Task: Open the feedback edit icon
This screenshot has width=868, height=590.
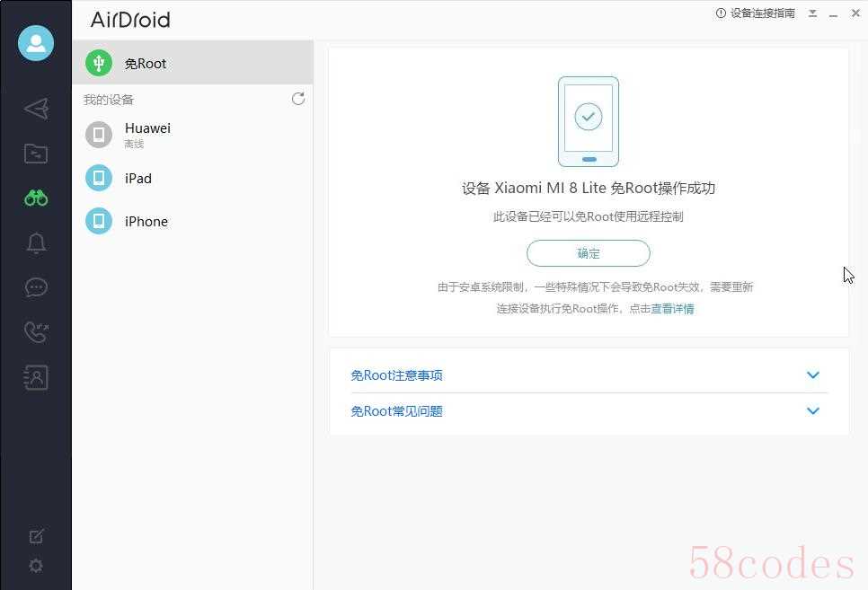Action: click(37, 536)
